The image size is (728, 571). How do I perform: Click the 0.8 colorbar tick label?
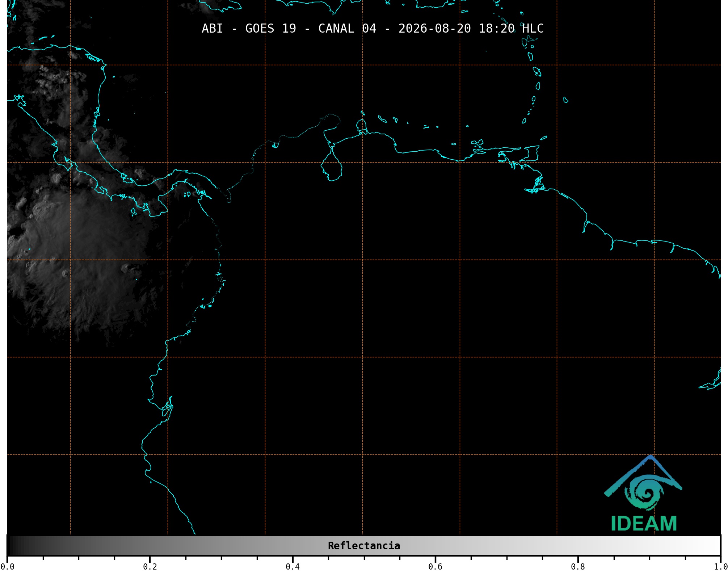(578, 567)
